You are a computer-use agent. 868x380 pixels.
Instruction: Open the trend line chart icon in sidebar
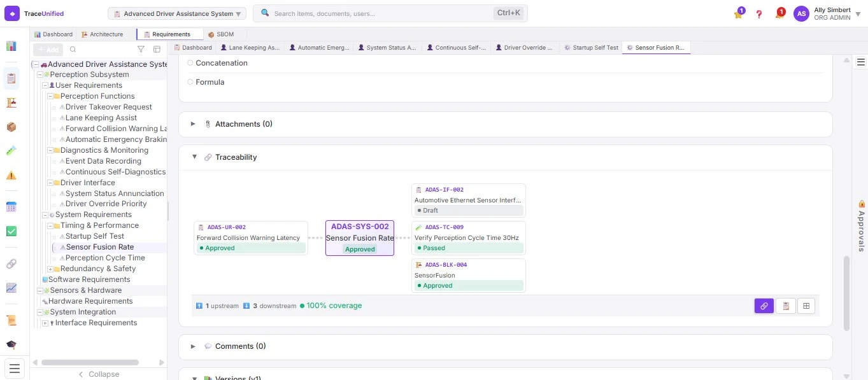coord(11,288)
